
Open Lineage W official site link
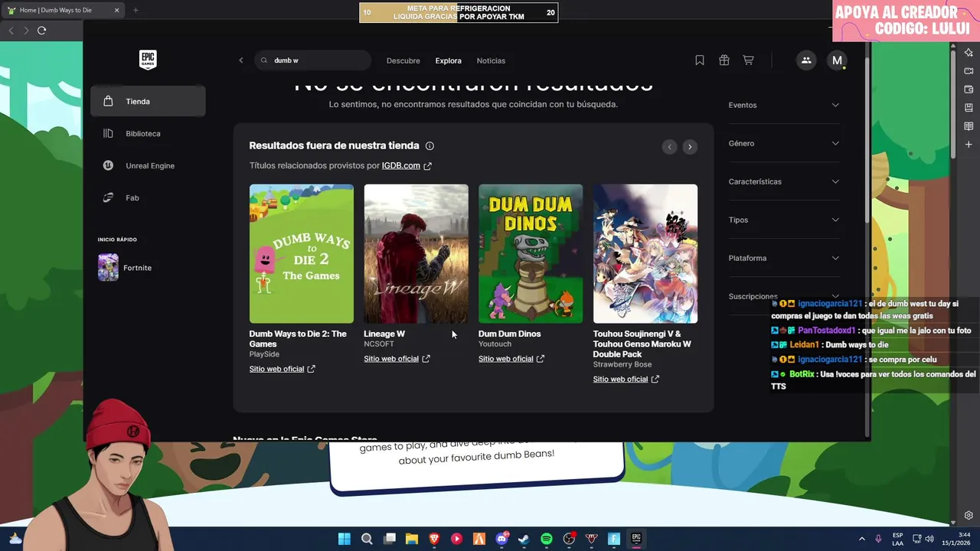pos(397,359)
